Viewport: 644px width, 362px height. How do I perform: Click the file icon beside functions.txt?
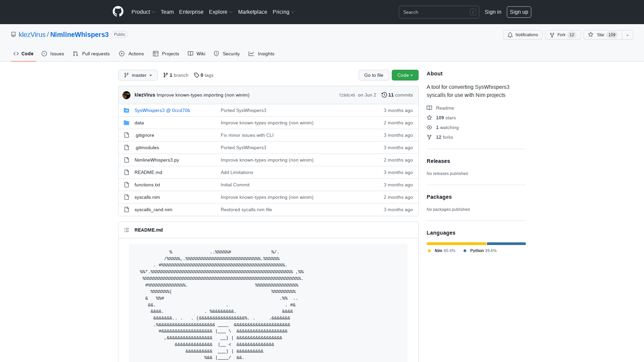[126, 185]
